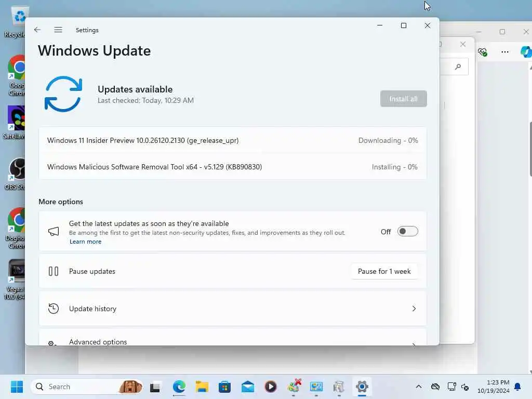Click the cloud sync off tray icon
The width and height of the screenshot is (532, 399).
[x=435, y=387]
